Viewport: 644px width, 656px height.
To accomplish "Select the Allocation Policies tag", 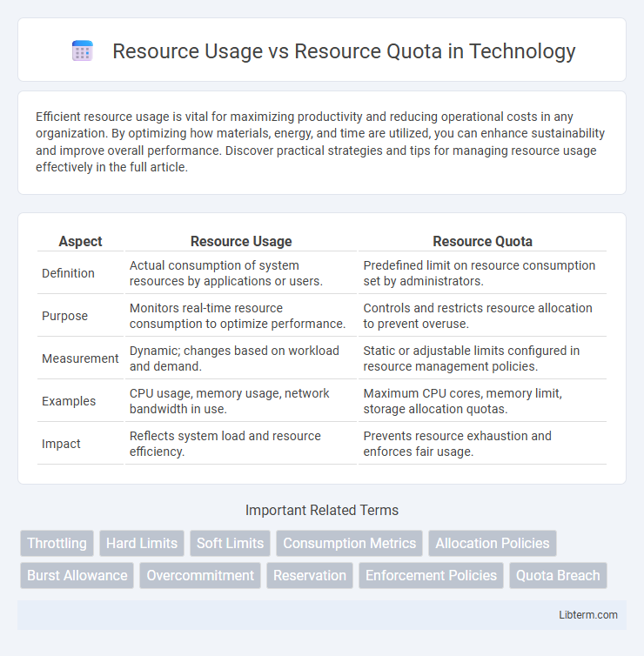I will 493,543.
